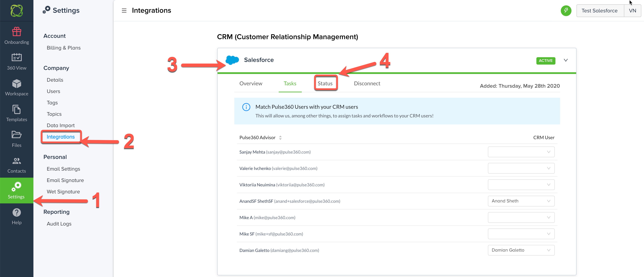Click the green lightning bolt icon
The image size is (644, 277).
coord(566,11)
